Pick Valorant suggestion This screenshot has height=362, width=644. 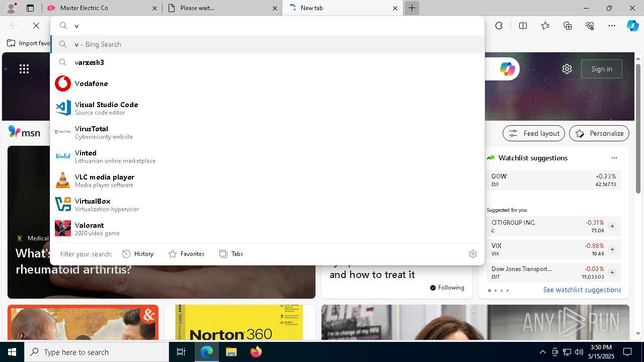click(267, 228)
